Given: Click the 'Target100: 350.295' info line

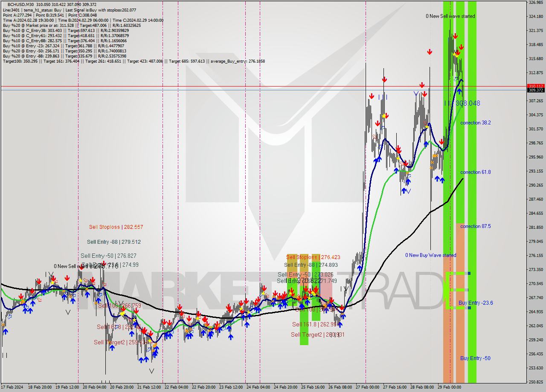Looking at the screenshot, I should coord(134,61).
